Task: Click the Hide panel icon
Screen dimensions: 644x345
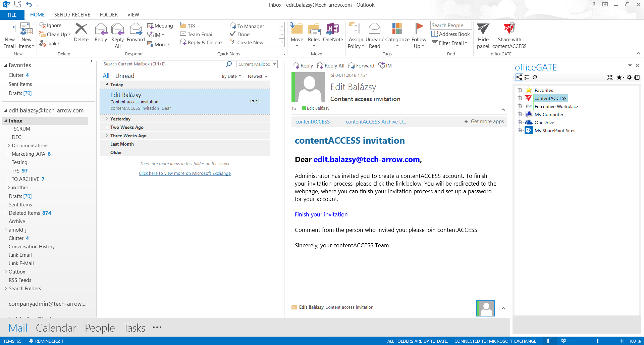Action: pyautogui.click(x=483, y=29)
